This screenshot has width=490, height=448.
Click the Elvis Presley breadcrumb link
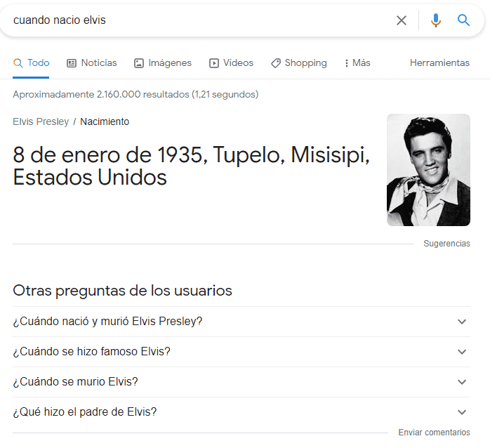[x=41, y=121]
